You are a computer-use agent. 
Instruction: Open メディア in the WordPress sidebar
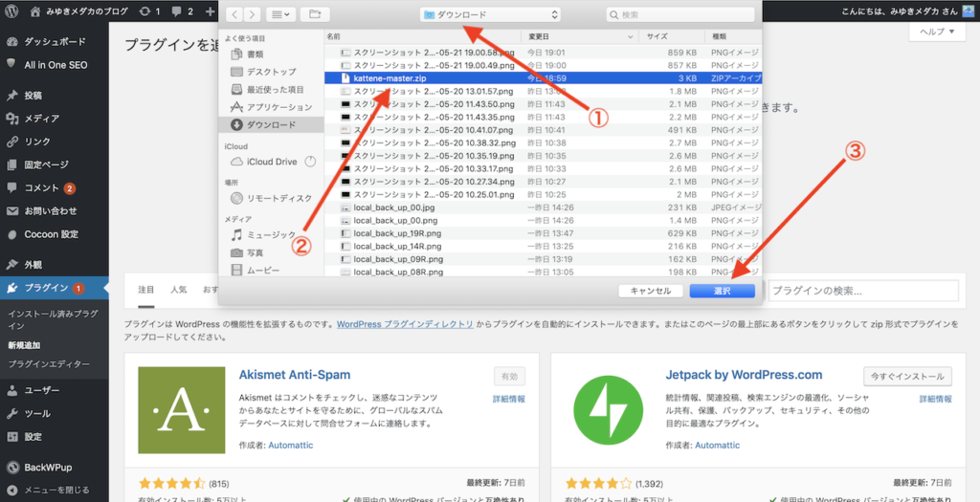55,119
